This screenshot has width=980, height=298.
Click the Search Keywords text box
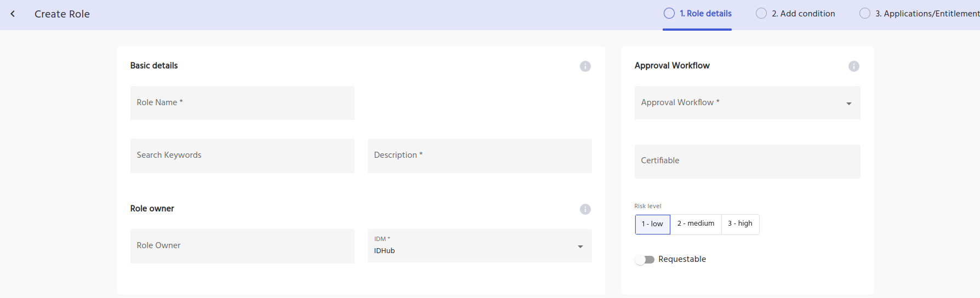[x=242, y=156]
